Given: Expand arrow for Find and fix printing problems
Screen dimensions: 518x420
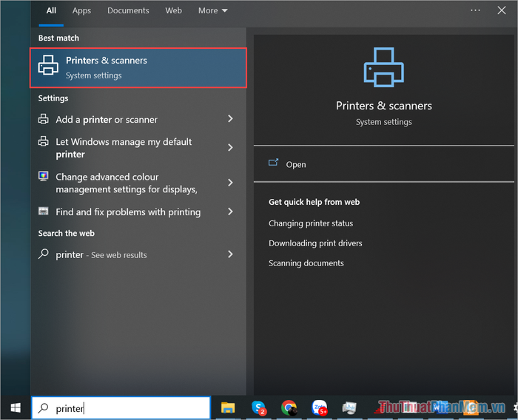Looking at the screenshot, I should (x=230, y=211).
